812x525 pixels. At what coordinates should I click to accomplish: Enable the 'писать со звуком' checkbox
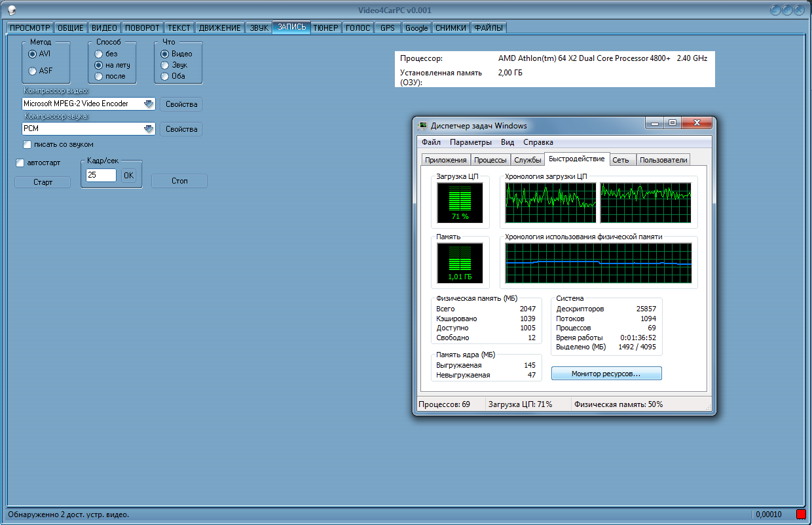(28, 144)
